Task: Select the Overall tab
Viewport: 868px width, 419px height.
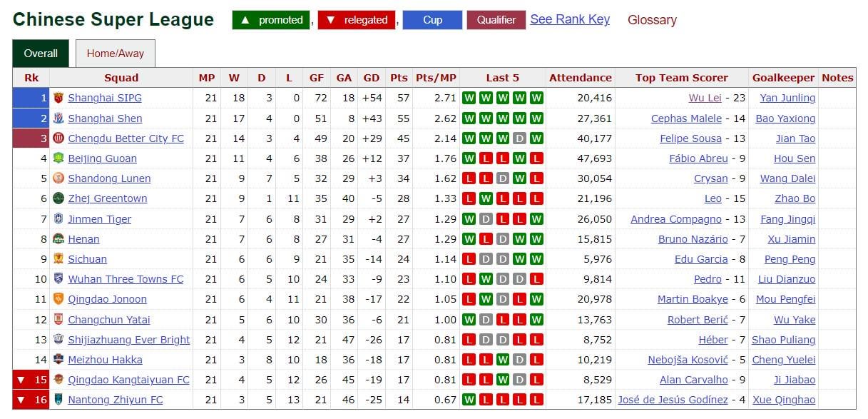Action: click(40, 53)
